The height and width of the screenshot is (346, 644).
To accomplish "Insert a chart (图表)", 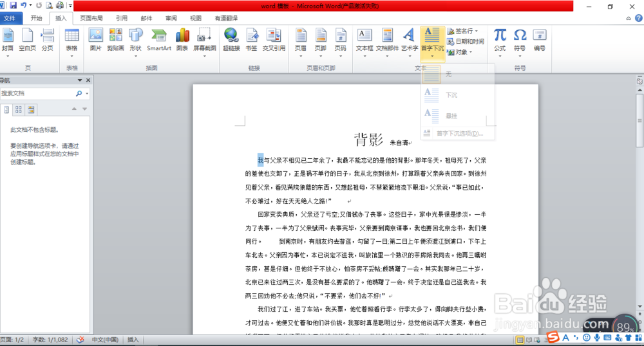I will (x=182, y=40).
